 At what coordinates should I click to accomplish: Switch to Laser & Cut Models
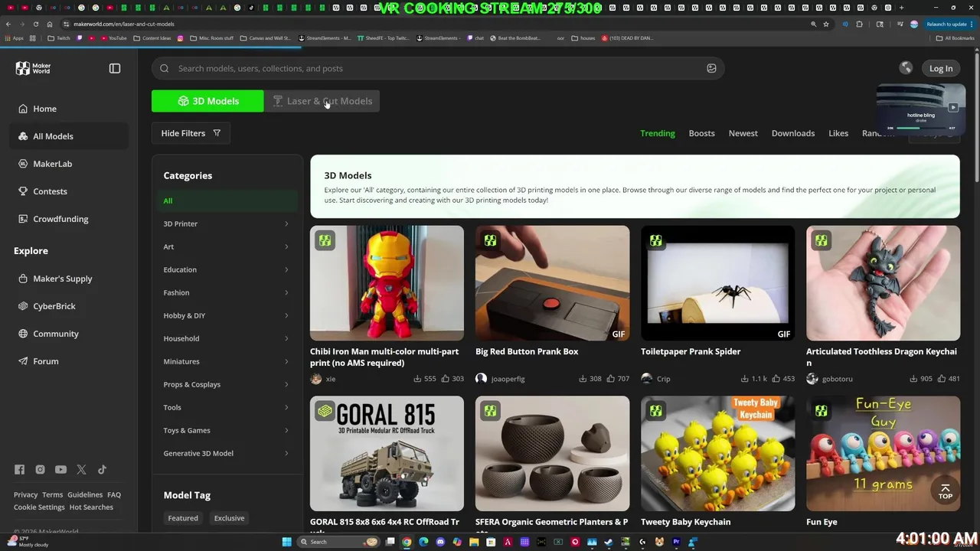click(322, 101)
